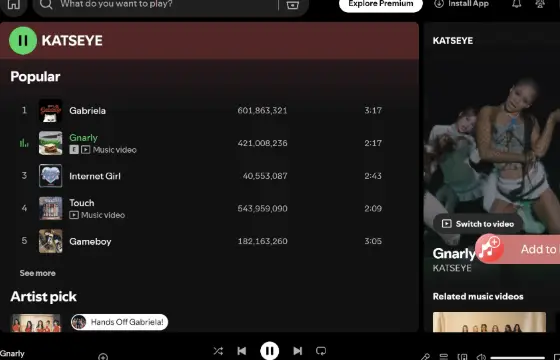Open the lyrics microphone icon
This screenshot has height=360, width=560.
(x=425, y=356)
